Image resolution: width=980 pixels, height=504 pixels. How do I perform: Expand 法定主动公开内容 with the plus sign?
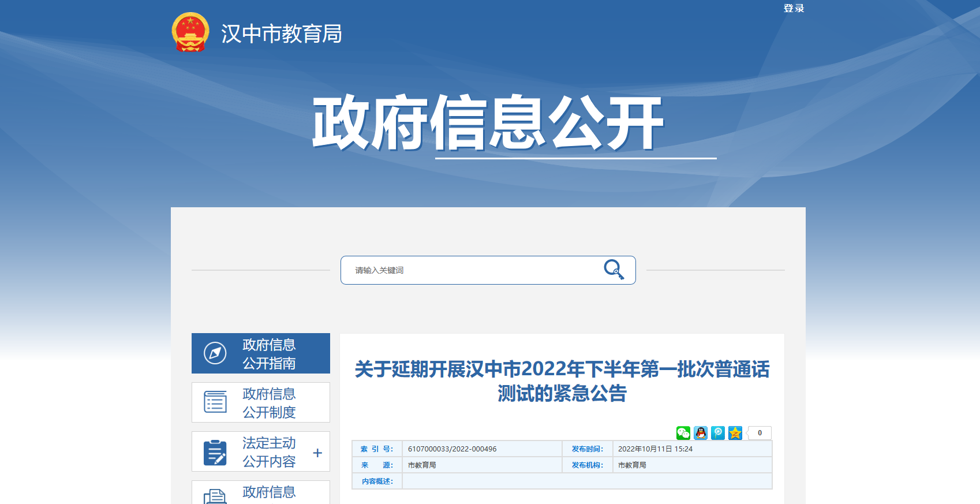click(317, 453)
